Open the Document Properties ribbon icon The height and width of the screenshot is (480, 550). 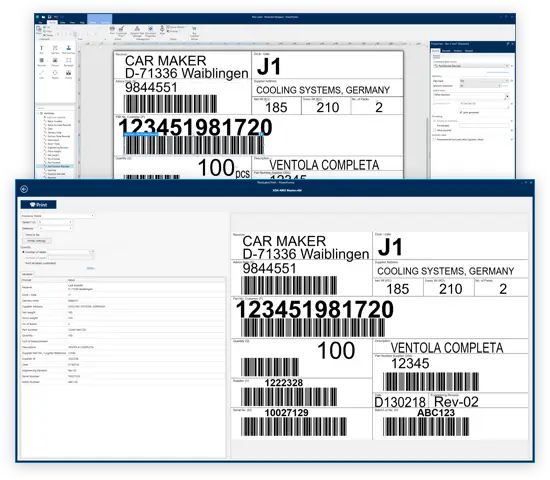tap(150, 31)
